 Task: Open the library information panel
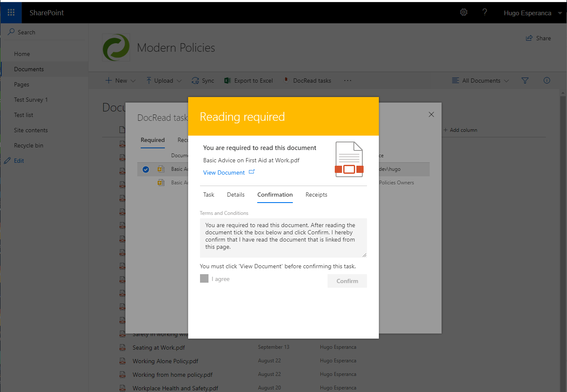tap(547, 80)
